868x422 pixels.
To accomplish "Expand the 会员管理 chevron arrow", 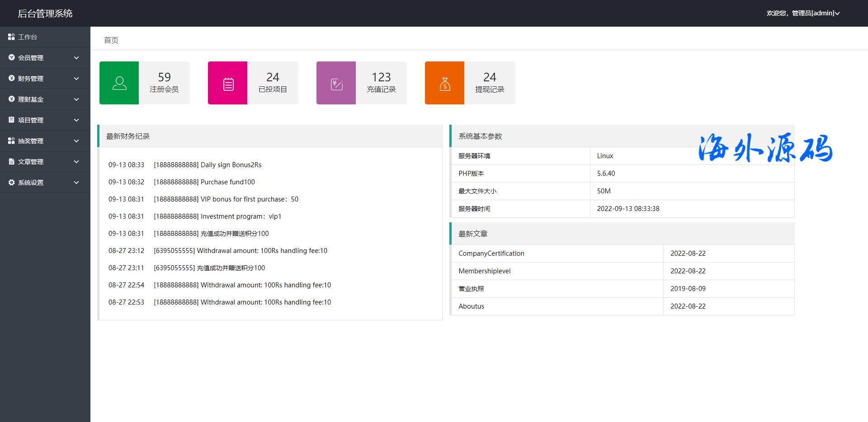I will coord(76,58).
